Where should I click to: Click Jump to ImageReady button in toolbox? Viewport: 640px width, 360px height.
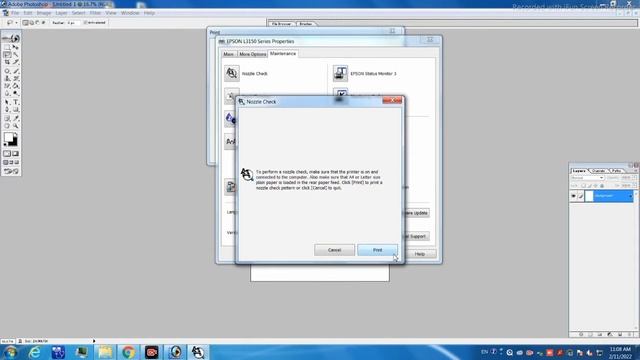[x=11, y=171]
